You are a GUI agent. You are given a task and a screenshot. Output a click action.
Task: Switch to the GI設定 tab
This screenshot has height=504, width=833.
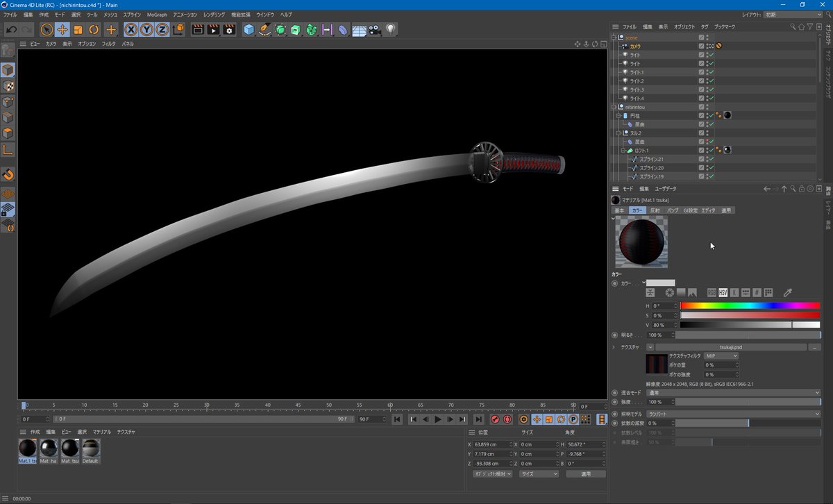coord(690,210)
